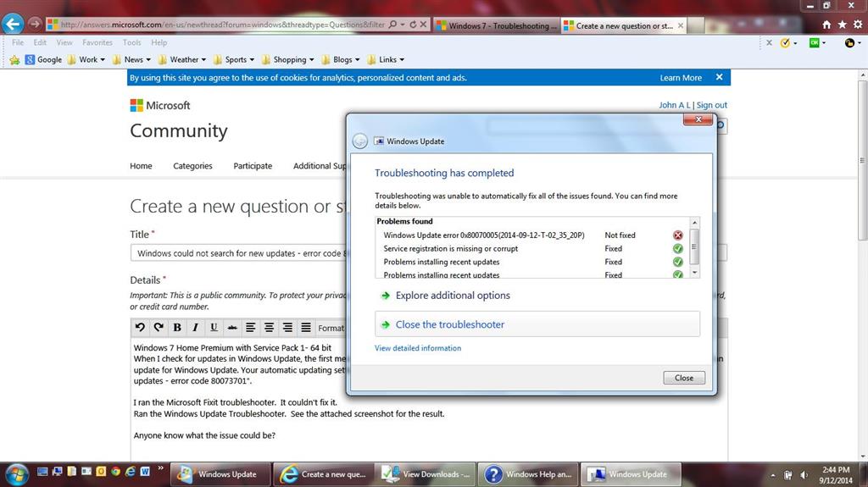
Task: Show hidden tray icons arrow
Action: point(773,475)
